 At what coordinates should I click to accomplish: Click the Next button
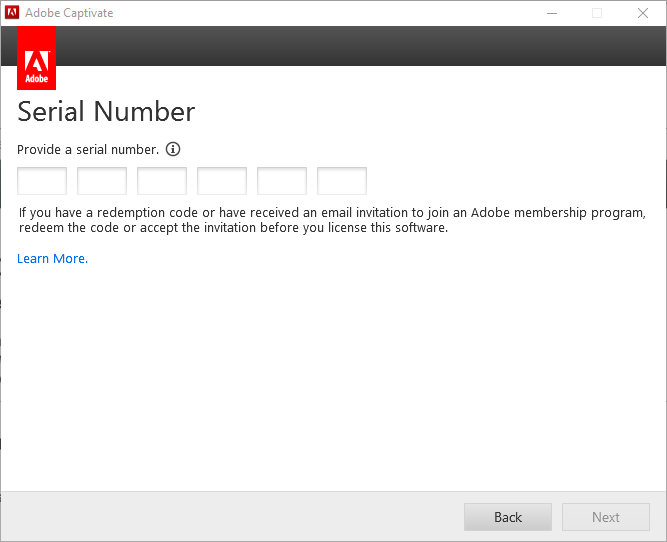(606, 517)
